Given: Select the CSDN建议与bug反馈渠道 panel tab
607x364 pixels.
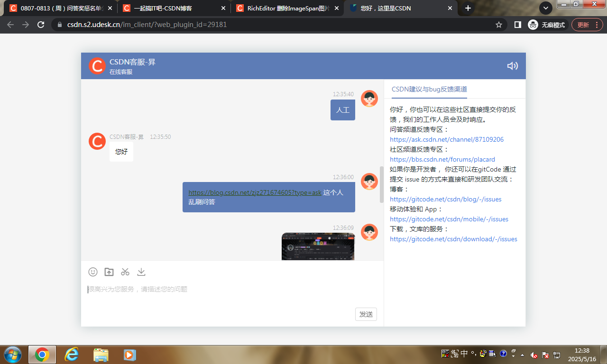Looking at the screenshot, I should 430,89.
